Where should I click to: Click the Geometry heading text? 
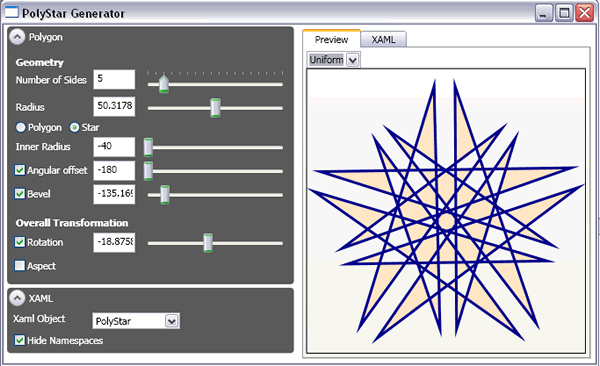pyautogui.click(x=39, y=62)
